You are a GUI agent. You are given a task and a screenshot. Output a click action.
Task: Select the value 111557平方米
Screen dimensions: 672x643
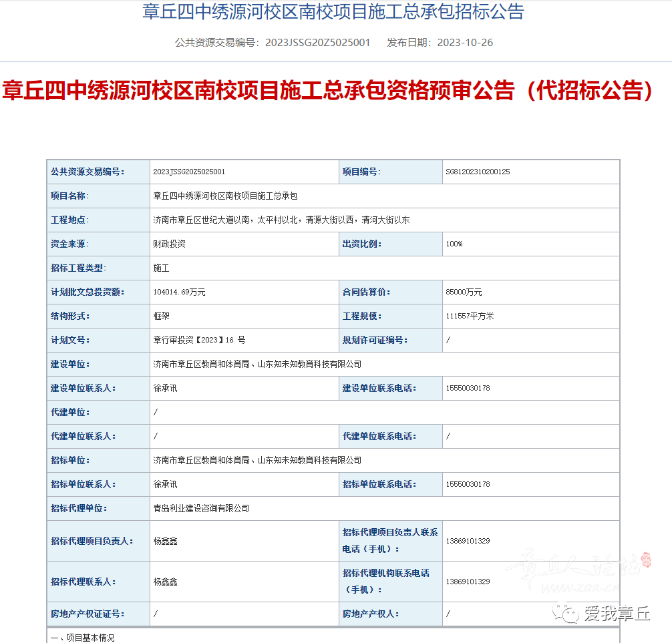tap(470, 316)
